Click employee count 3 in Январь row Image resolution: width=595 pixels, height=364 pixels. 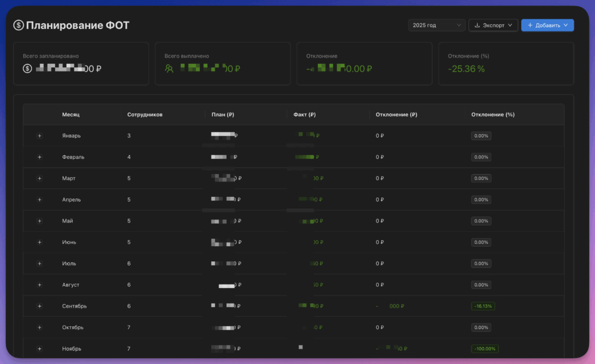click(x=129, y=136)
